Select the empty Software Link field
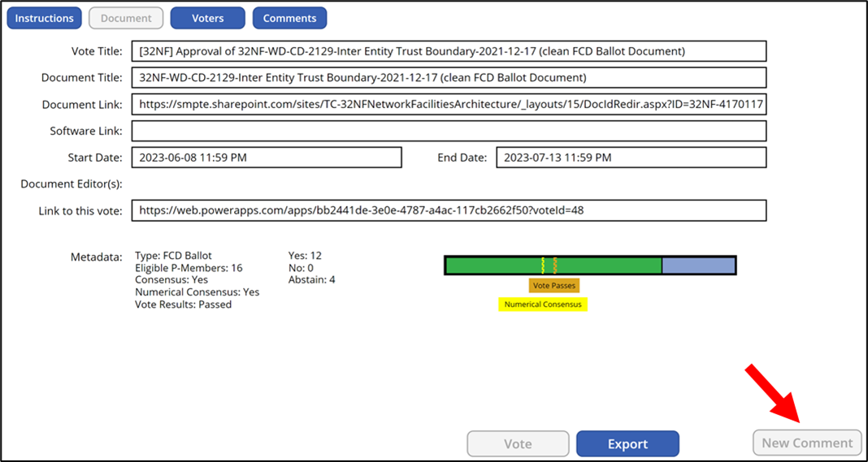Screen dimensions: 868x462 tap(449, 131)
